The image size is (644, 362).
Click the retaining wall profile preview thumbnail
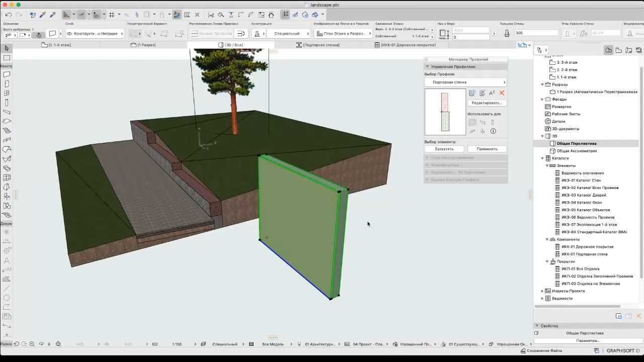(x=445, y=112)
